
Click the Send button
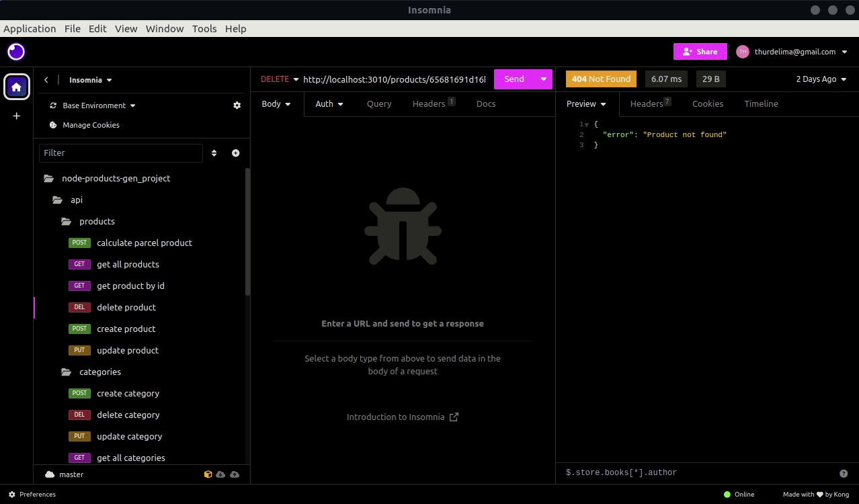514,79
